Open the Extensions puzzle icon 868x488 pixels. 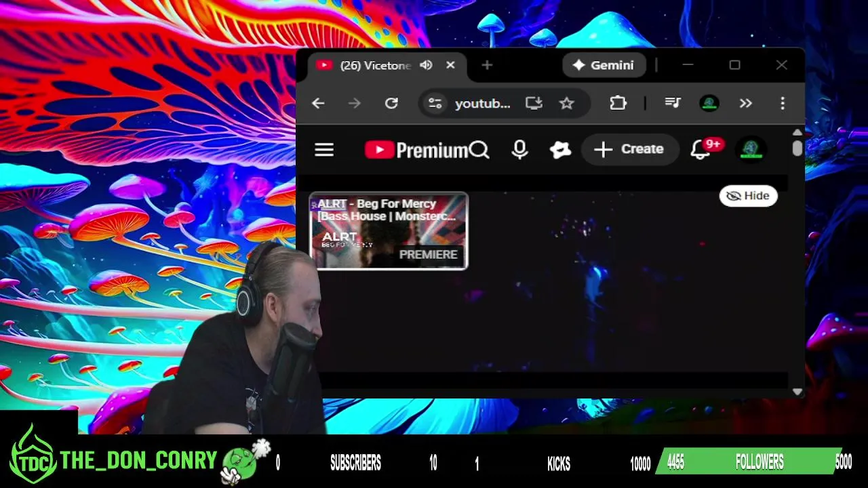click(618, 103)
